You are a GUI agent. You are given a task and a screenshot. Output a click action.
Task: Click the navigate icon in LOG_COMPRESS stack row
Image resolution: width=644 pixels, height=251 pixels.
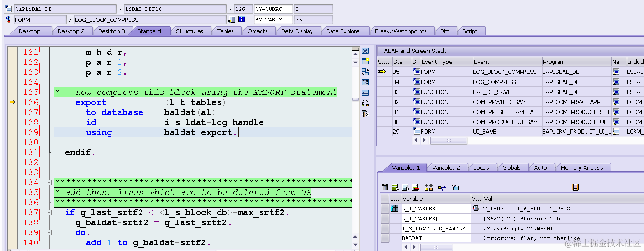coord(616,82)
